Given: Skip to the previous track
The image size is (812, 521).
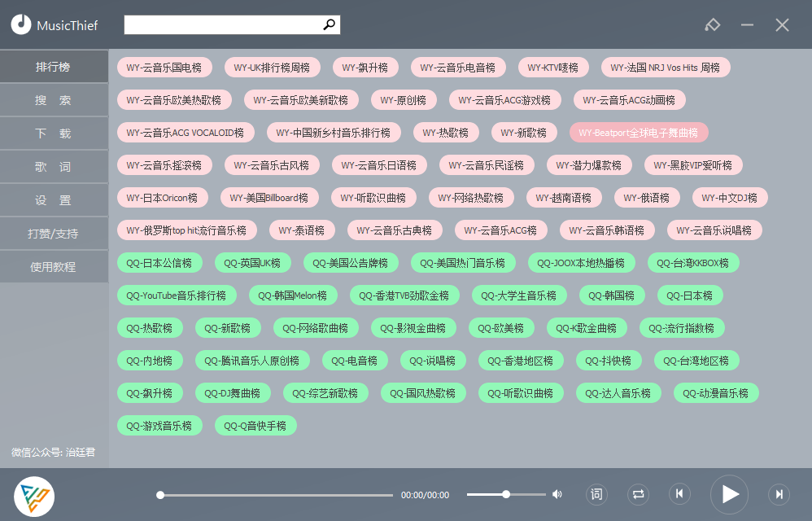Looking at the screenshot, I should (679, 494).
